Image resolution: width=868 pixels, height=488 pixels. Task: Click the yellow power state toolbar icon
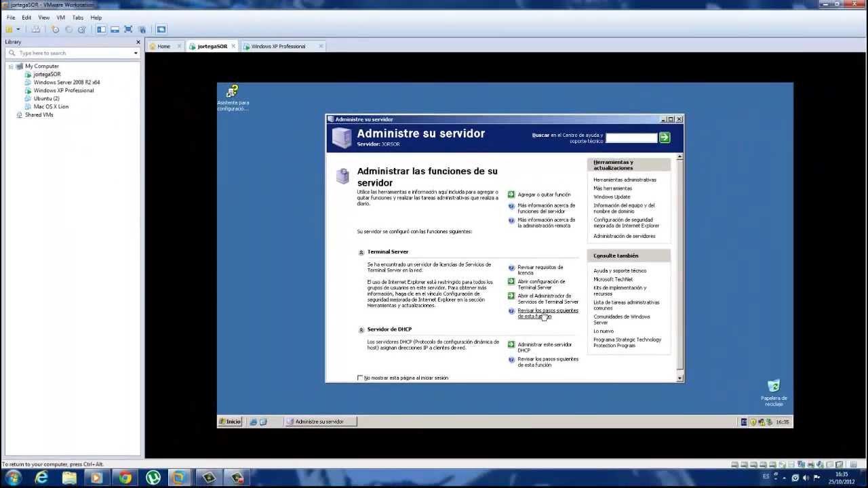(x=9, y=29)
